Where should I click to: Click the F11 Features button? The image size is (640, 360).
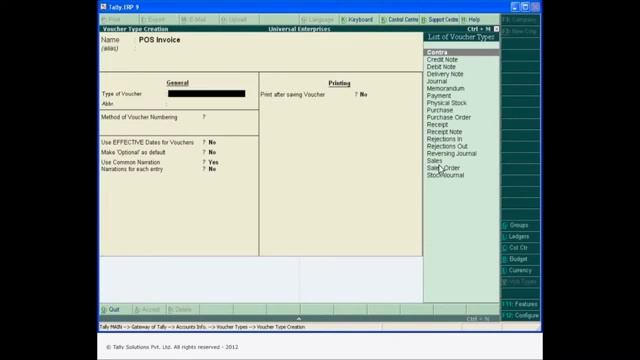pyautogui.click(x=520, y=304)
